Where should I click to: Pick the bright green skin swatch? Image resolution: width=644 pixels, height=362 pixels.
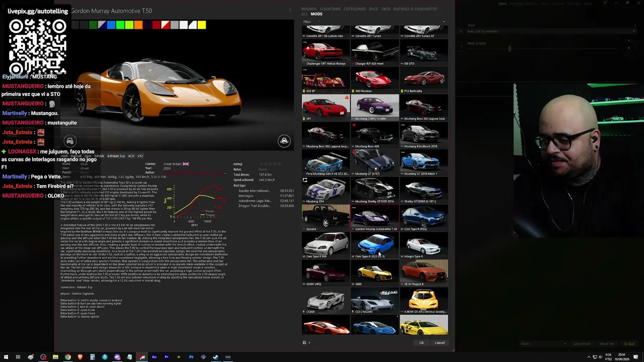coord(120,25)
